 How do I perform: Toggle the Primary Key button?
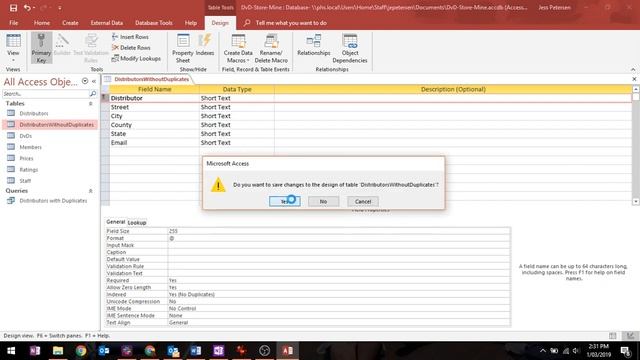pyautogui.click(x=41, y=48)
